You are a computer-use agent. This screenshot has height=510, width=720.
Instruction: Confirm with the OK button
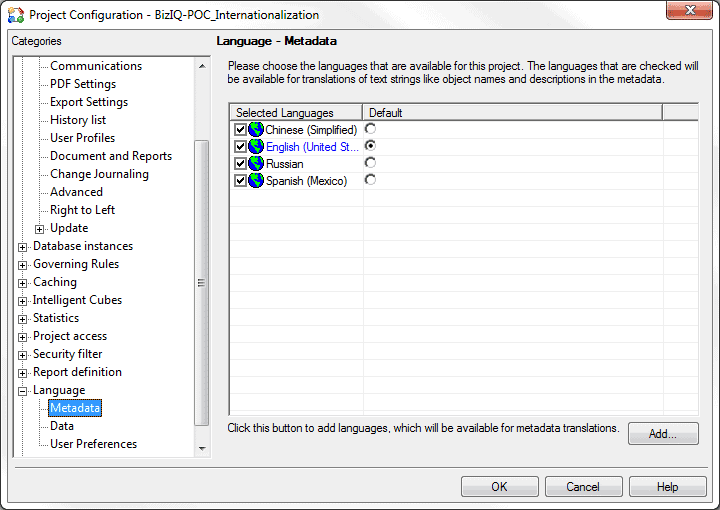click(500, 486)
